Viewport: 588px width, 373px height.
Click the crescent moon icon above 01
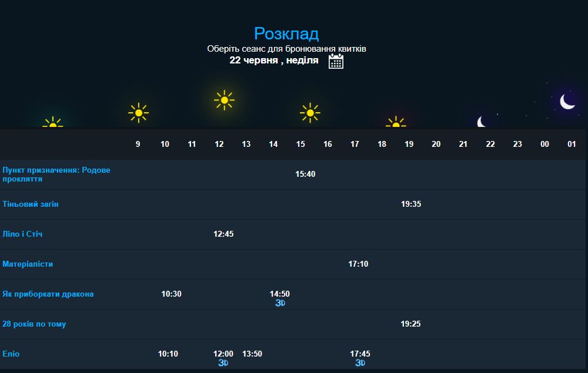pos(567,102)
